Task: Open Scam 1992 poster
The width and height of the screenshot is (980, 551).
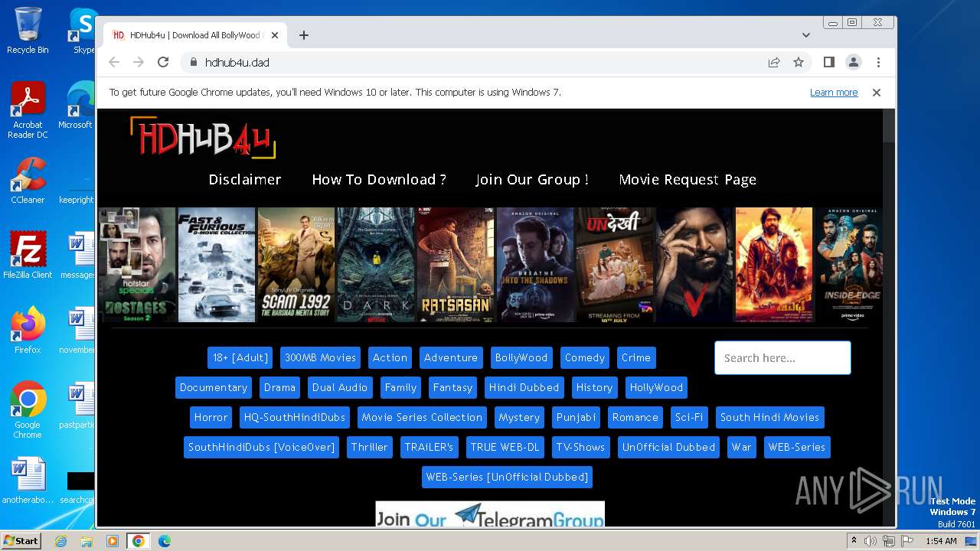Action: (x=296, y=265)
